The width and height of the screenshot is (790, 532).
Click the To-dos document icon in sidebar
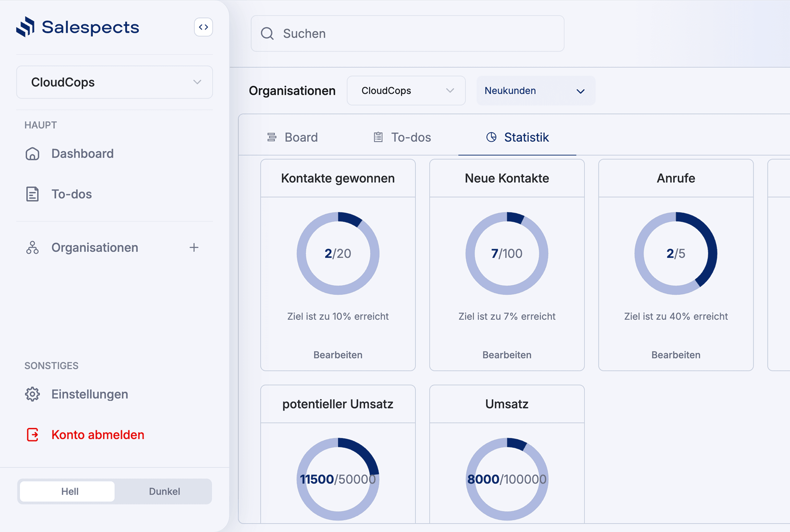[32, 194]
